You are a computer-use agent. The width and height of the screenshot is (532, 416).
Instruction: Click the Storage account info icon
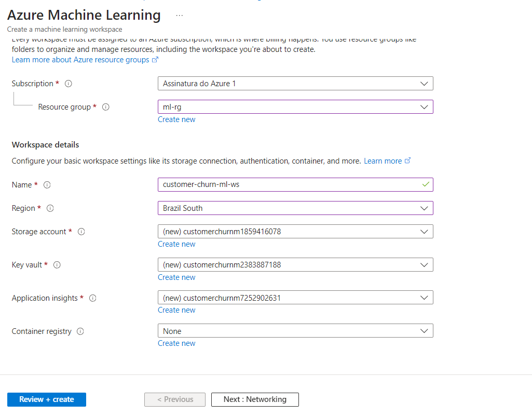81,232
